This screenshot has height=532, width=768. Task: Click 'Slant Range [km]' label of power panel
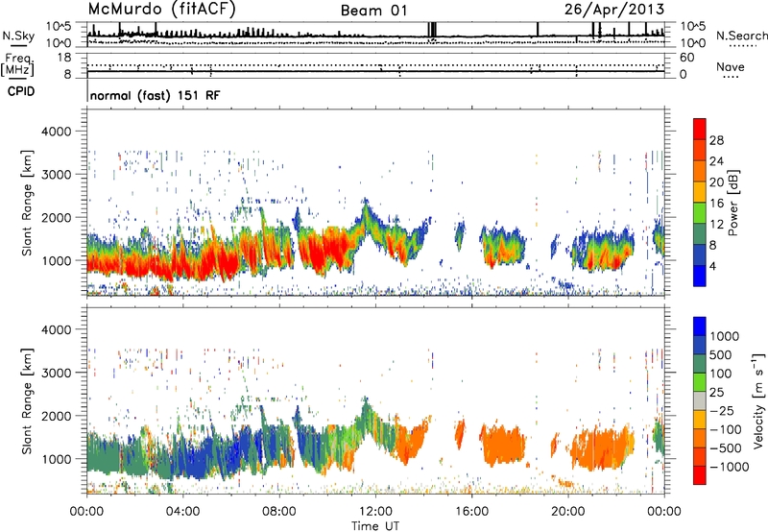click(27, 203)
